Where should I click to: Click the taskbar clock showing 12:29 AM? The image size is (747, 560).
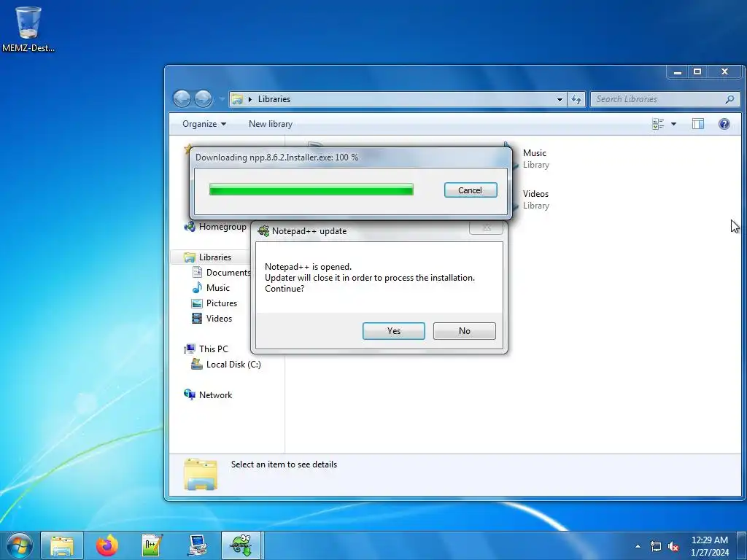(710, 546)
